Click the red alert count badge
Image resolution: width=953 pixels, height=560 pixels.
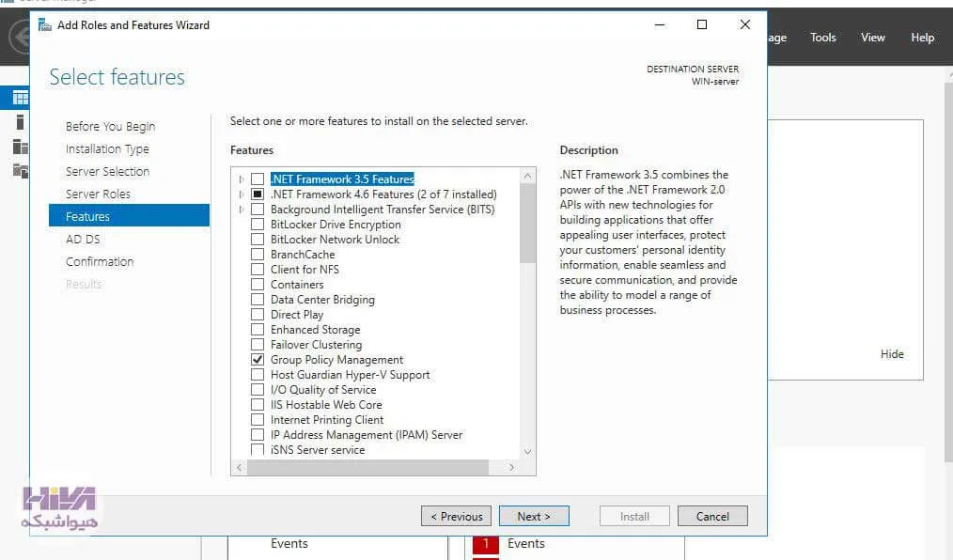[x=486, y=544]
